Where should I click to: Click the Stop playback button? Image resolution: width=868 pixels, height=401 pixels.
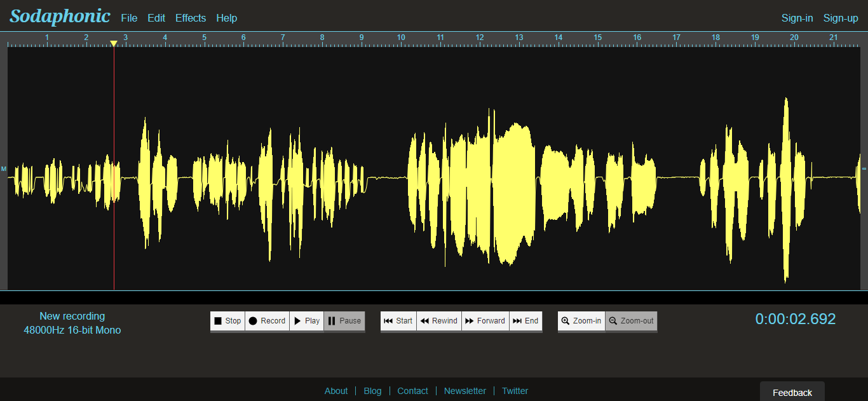point(227,321)
